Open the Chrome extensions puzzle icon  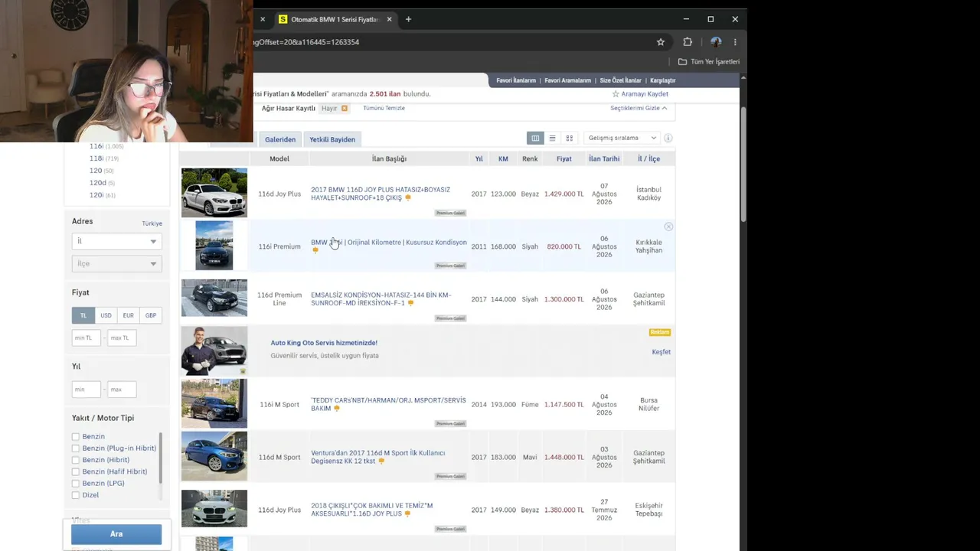click(688, 42)
